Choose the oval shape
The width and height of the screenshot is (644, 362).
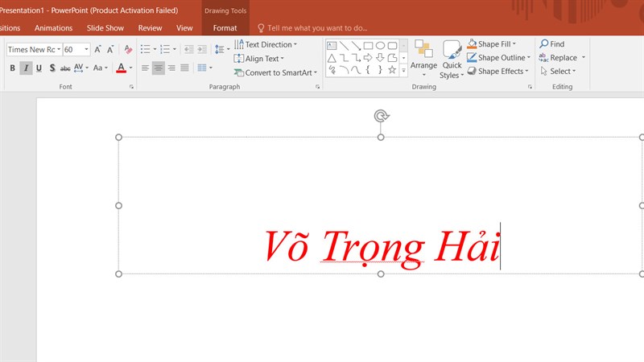[380, 46]
